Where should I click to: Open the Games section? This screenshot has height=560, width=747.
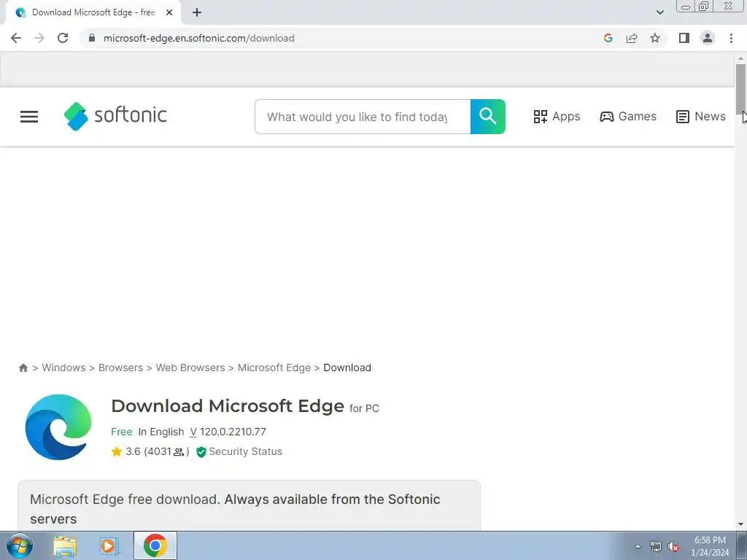point(628,116)
